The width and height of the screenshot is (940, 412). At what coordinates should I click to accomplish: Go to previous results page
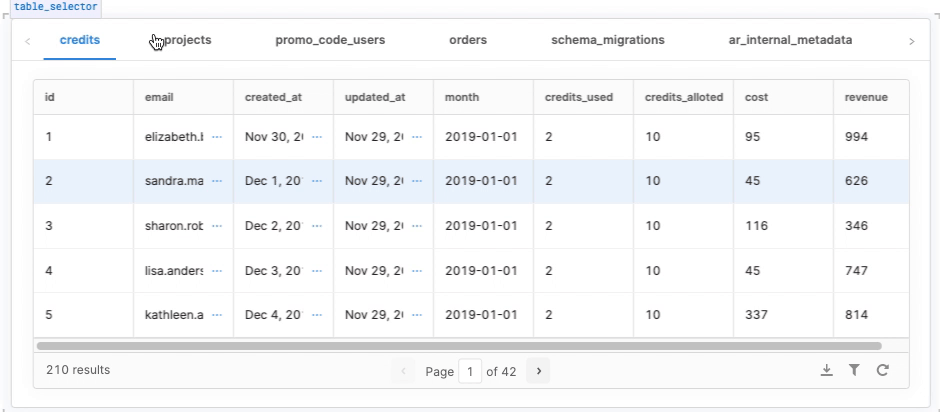tap(404, 371)
